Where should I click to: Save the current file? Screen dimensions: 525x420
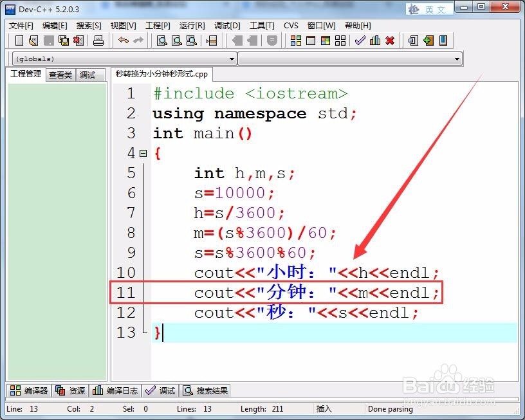pyautogui.click(x=47, y=41)
